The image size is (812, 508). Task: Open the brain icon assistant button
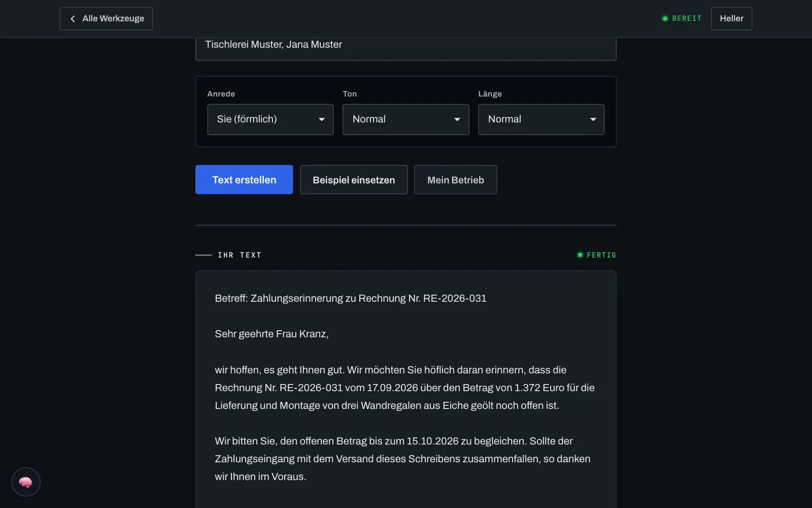coord(26,482)
